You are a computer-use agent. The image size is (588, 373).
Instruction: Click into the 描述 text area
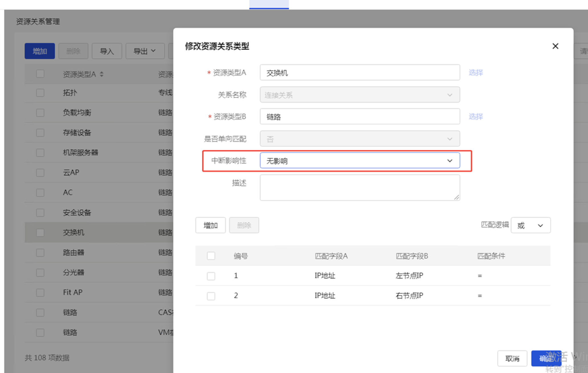point(359,188)
